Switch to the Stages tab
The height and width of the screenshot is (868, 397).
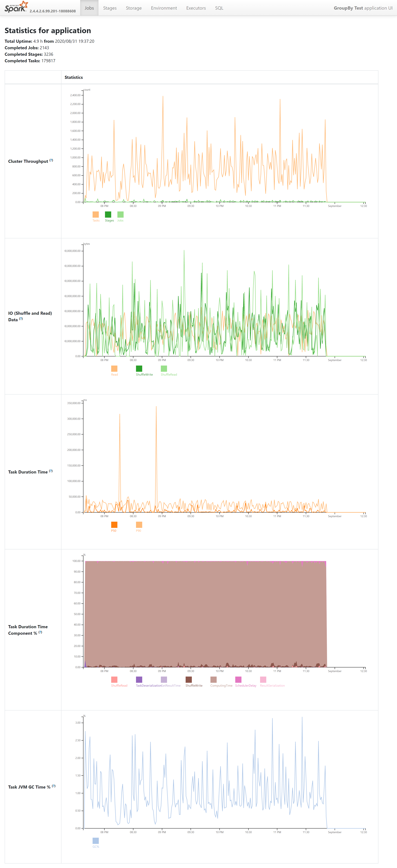109,8
